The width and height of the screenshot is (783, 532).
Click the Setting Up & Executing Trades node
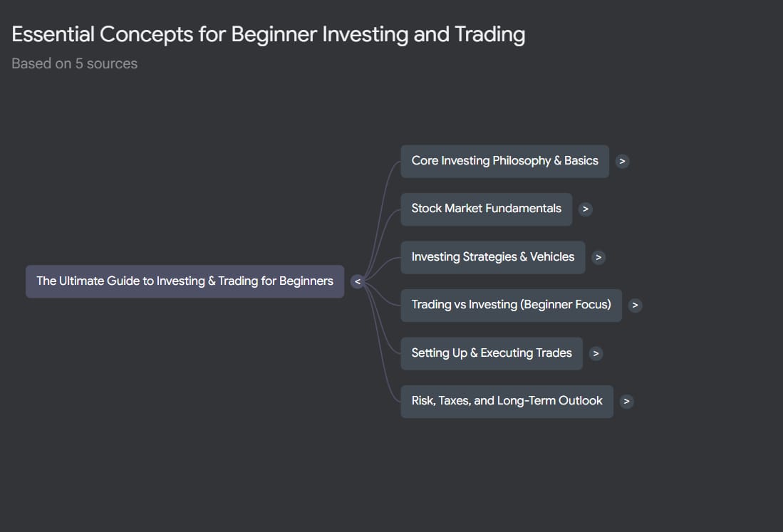491,353
